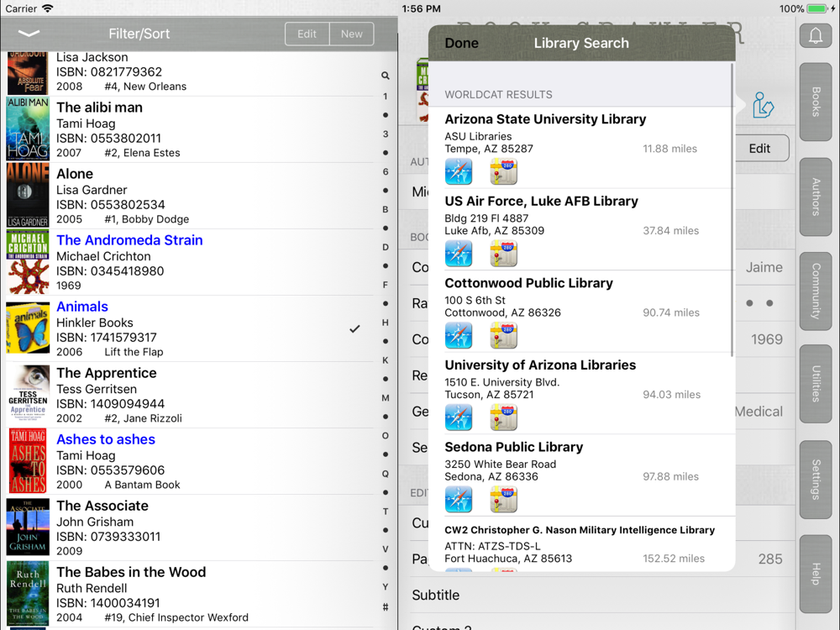Select The Babes in the Wood title
This screenshot has height=630, width=840.
click(131, 572)
